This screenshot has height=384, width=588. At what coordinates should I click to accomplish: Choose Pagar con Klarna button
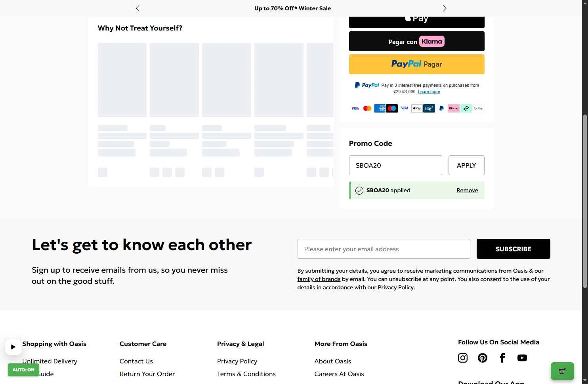pyautogui.click(x=416, y=41)
